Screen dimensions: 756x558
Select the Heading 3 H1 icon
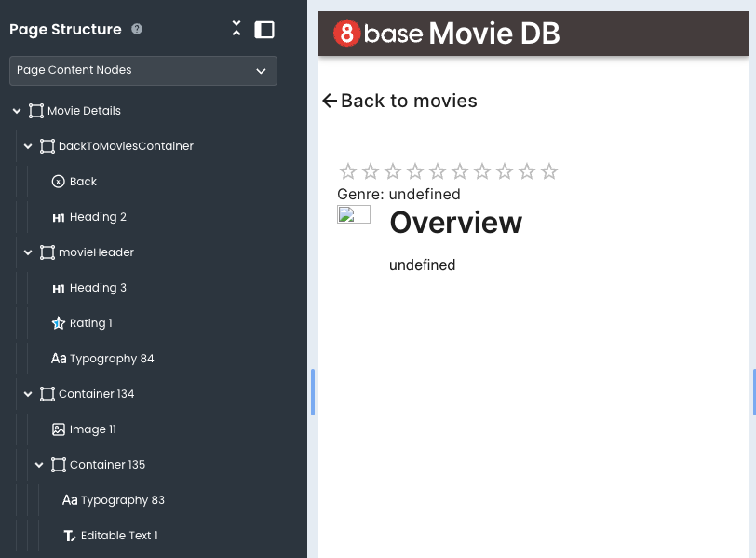tap(59, 288)
